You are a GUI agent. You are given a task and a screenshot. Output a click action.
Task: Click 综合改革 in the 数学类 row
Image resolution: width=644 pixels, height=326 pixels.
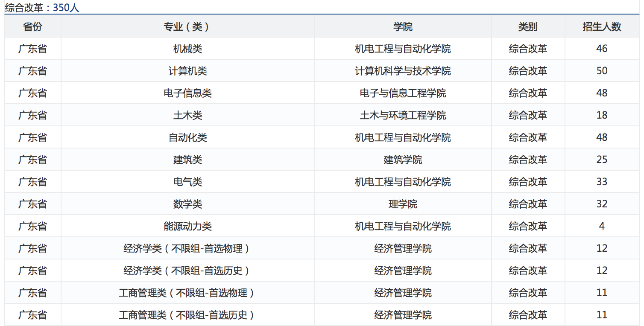[x=528, y=204]
